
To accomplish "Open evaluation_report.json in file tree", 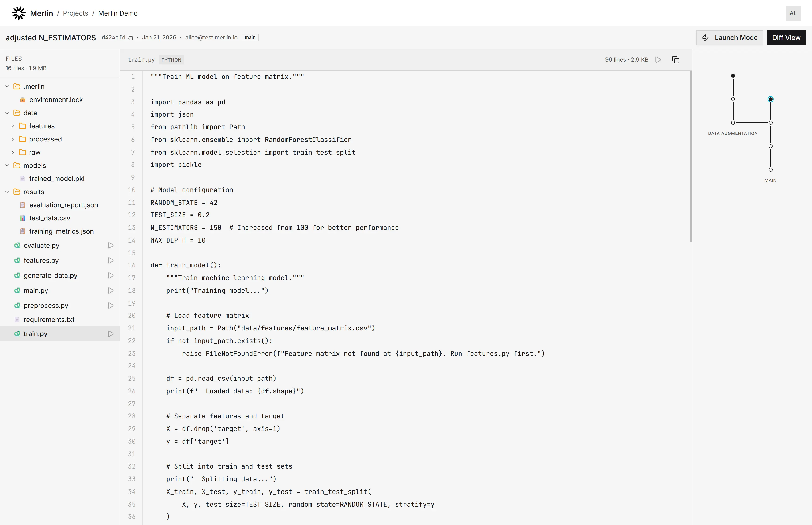I will pyautogui.click(x=63, y=205).
